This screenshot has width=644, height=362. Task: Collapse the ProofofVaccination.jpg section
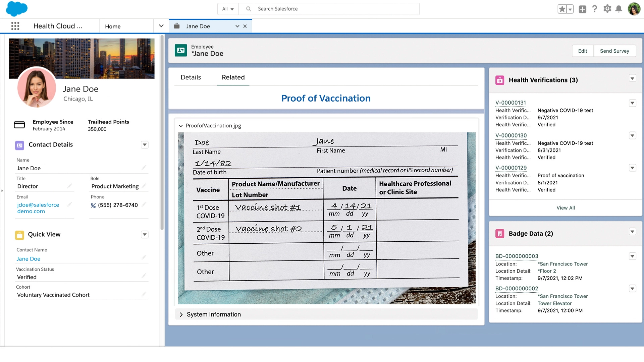181,126
